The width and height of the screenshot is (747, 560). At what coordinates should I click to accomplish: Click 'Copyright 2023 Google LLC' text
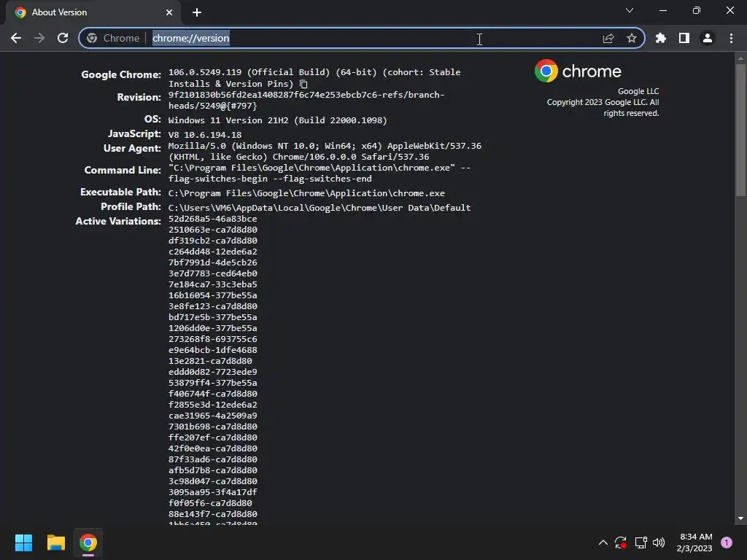click(597, 102)
